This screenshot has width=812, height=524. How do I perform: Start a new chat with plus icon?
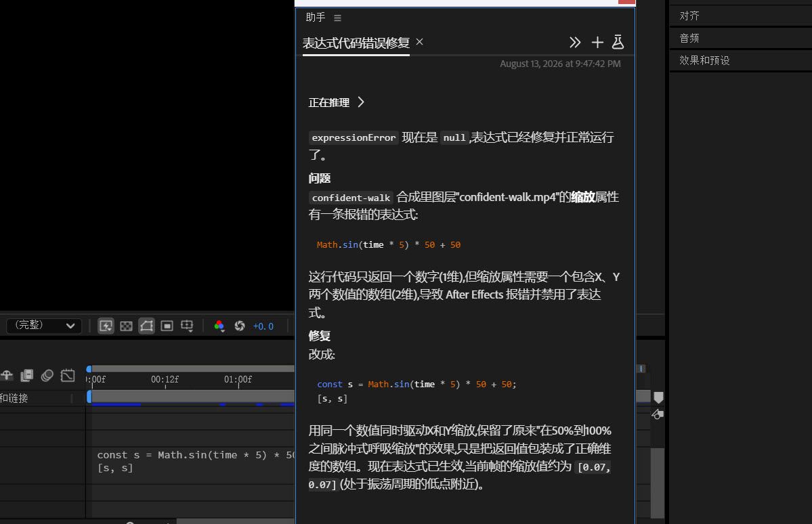(597, 42)
